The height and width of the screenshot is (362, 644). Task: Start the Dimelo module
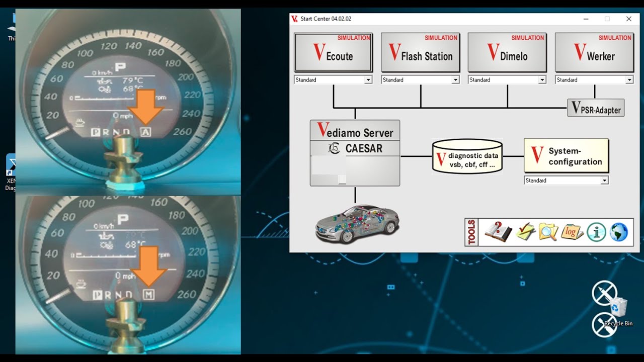(x=507, y=53)
